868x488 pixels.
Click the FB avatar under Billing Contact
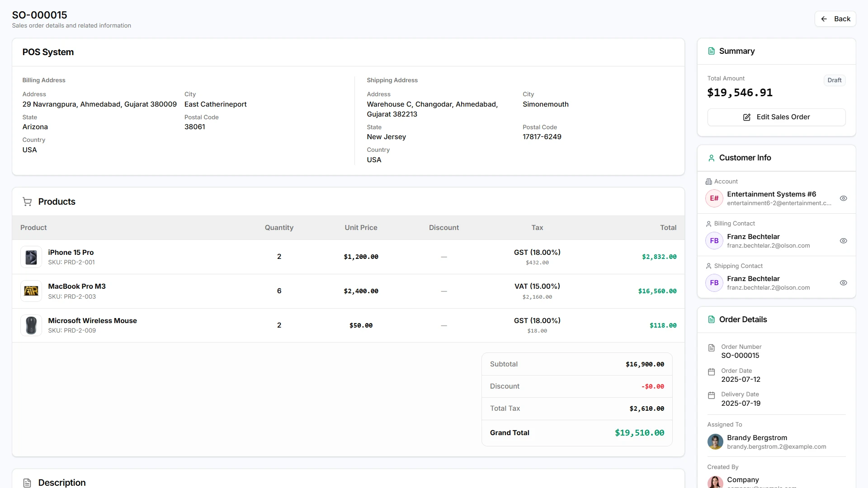pos(714,241)
